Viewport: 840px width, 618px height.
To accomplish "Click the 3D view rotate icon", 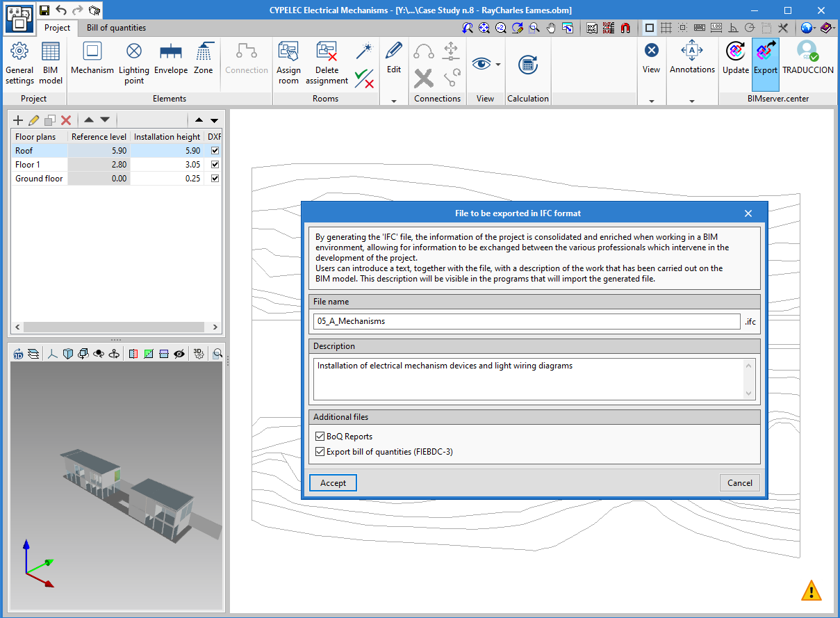I will point(18,354).
